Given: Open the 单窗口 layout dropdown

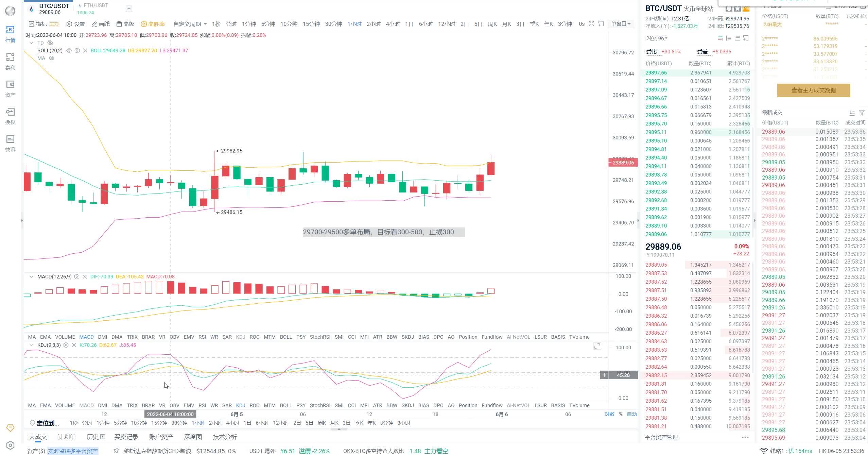Looking at the screenshot, I should [x=621, y=24].
